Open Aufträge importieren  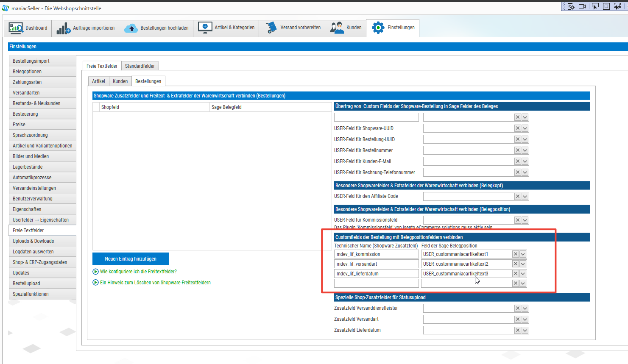(x=85, y=28)
